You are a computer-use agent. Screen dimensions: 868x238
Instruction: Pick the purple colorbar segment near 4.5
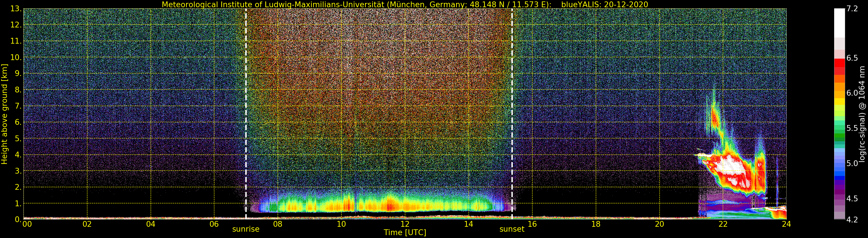coord(839,199)
